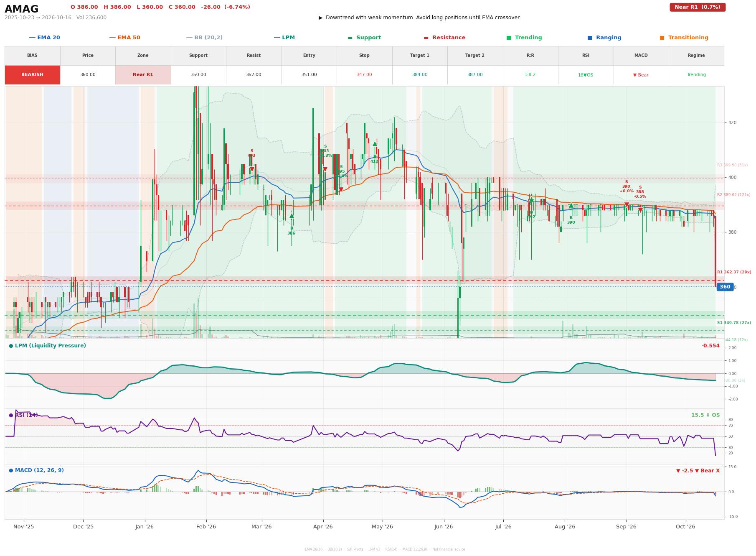The height and width of the screenshot is (556, 756).
Task: Click the purple dot beside RSI (14)
Action: click(11, 415)
